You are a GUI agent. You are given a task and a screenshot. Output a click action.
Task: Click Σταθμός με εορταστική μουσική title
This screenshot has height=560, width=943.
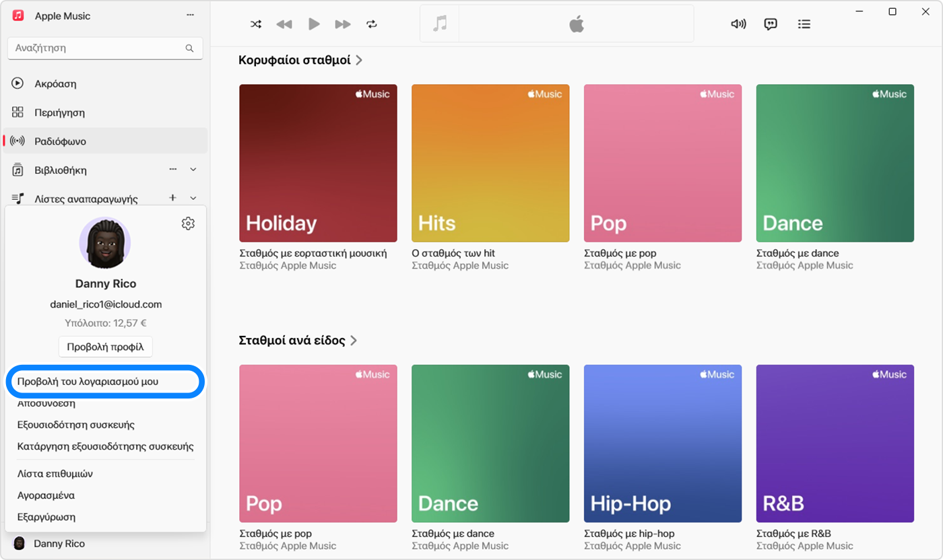pos(313,253)
